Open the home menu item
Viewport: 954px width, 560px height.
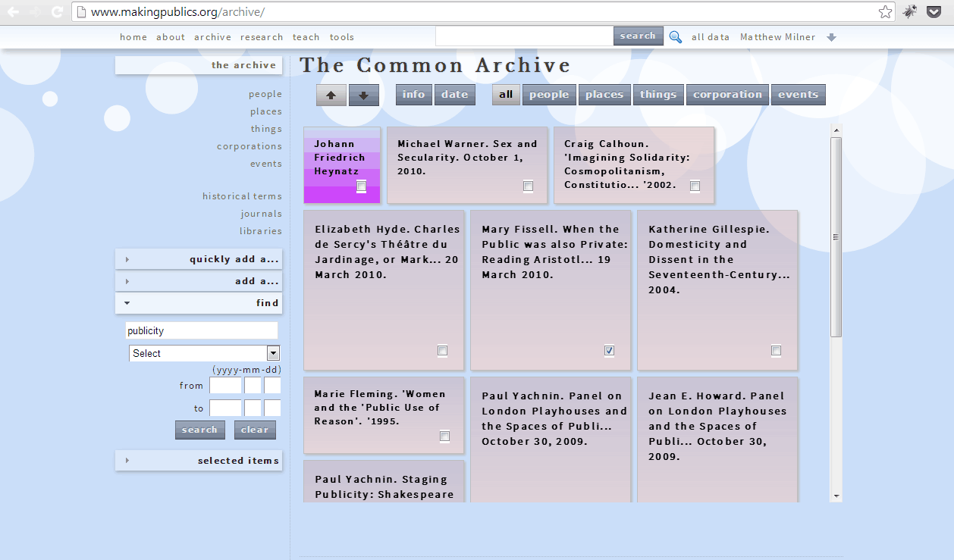[x=133, y=37]
